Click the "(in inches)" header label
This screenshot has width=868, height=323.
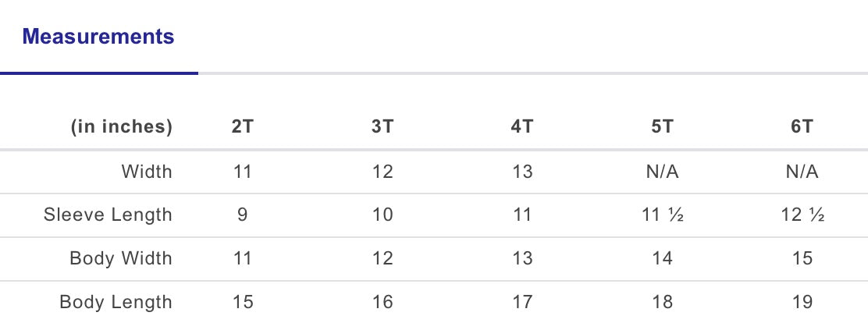[x=122, y=127]
